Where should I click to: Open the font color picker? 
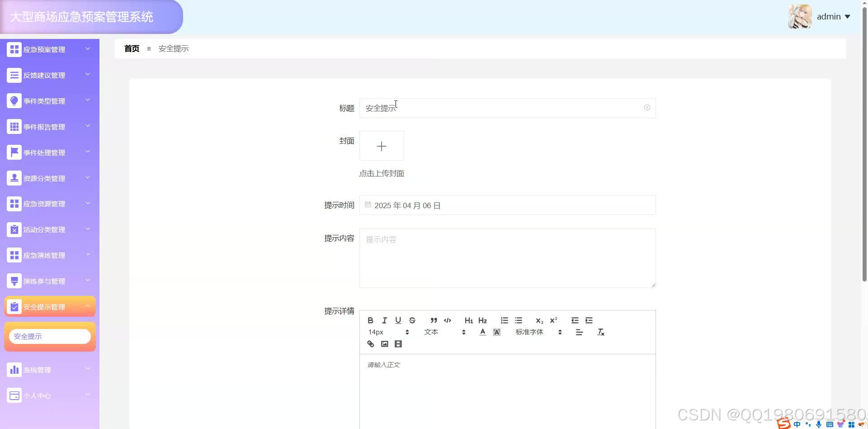tap(482, 332)
